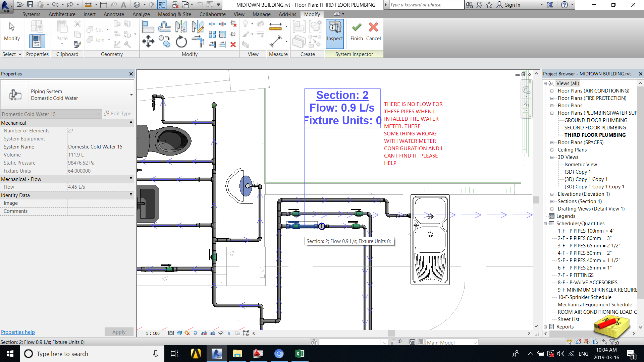Image resolution: width=644 pixels, height=362 pixels.
Task: Select the Align tool
Action: click(148, 26)
